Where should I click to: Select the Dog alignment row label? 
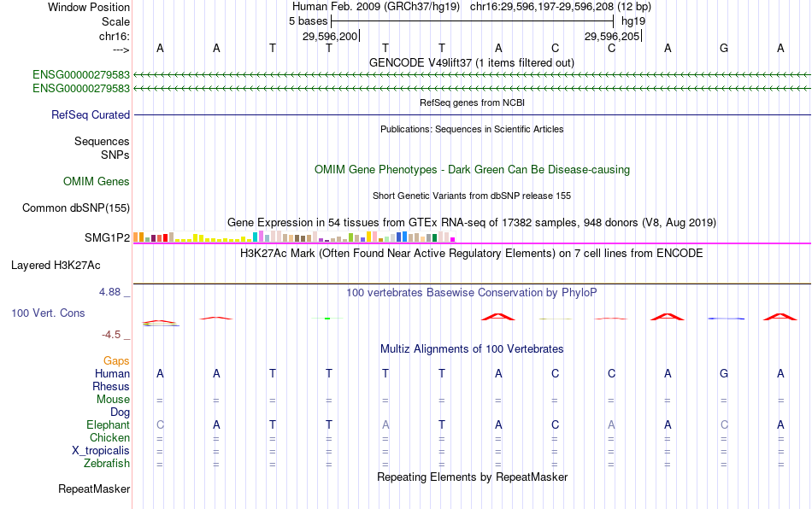click(120, 412)
